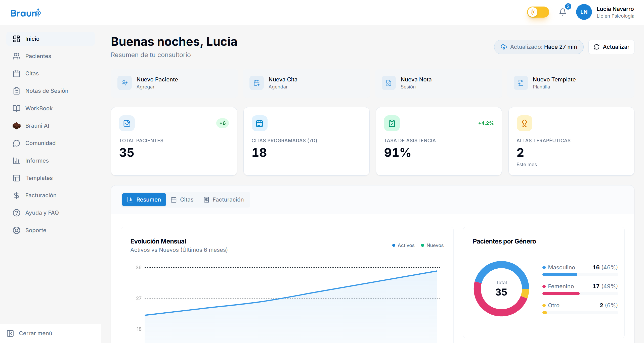This screenshot has width=644, height=343.
Task: Select the Nuevo Template plantilla icon
Action: click(521, 83)
